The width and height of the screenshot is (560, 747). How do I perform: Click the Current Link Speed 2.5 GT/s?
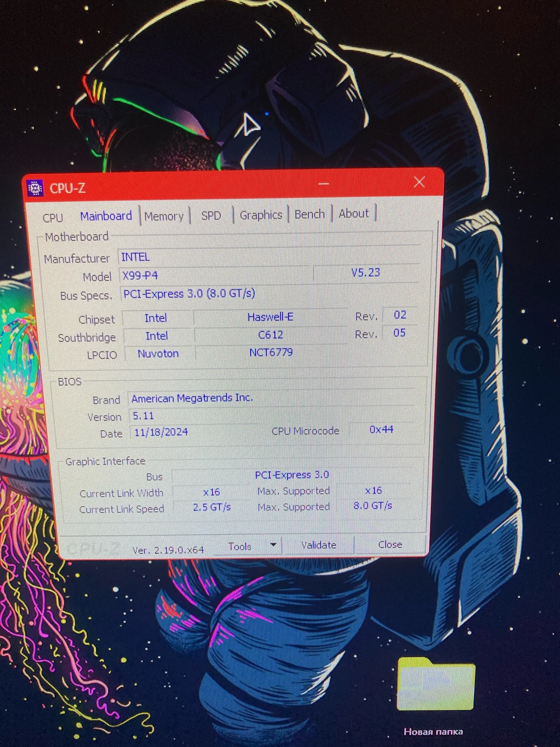[x=212, y=507]
